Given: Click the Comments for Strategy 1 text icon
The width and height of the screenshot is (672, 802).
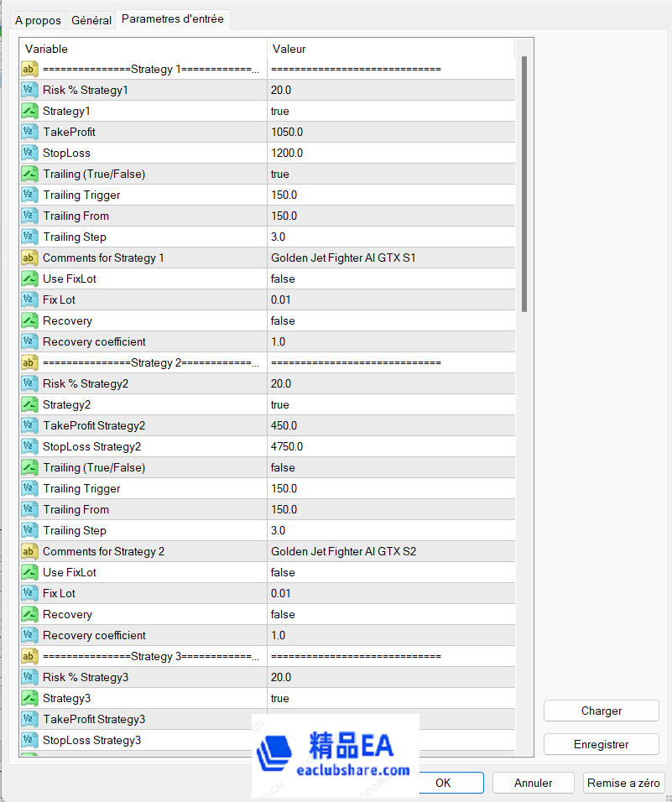Looking at the screenshot, I should (29, 258).
